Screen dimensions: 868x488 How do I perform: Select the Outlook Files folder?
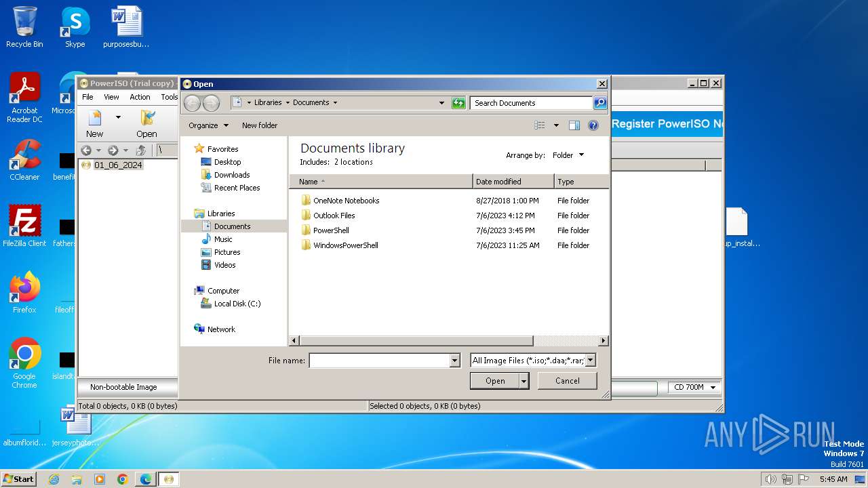point(334,216)
